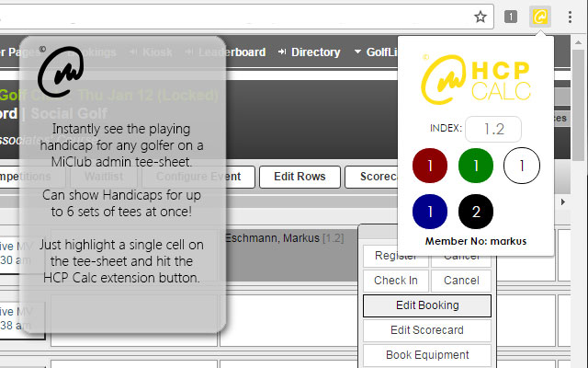Select the blue tee handicap circle
Image resolution: width=588 pixels, height=368 pixels.
[430, 212]
